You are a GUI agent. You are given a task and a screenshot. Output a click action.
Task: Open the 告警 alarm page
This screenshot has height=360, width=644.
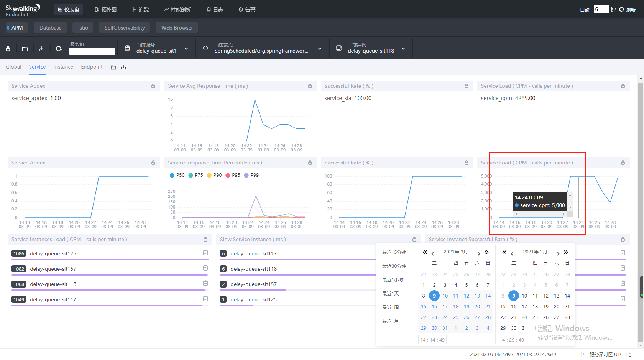(247, 10)
